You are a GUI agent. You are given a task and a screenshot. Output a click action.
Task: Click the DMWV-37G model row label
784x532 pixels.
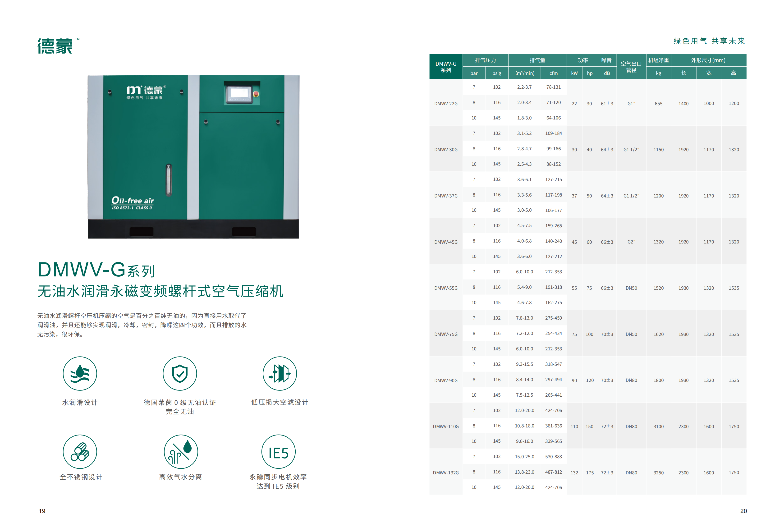(x=446, y=196)
